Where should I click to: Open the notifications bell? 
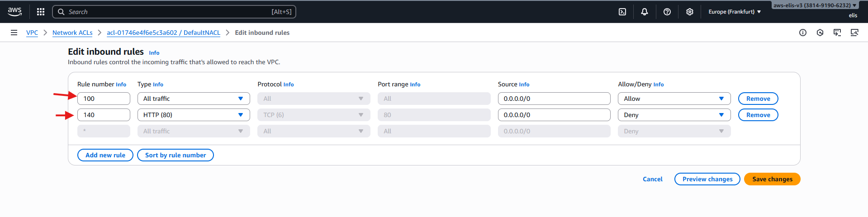(645, 12)
